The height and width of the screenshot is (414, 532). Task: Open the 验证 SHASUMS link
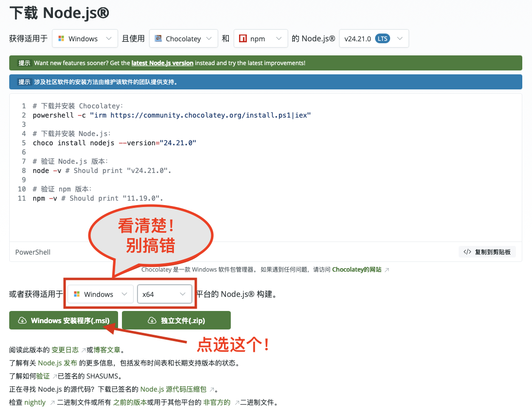click(x=43, y=376)
